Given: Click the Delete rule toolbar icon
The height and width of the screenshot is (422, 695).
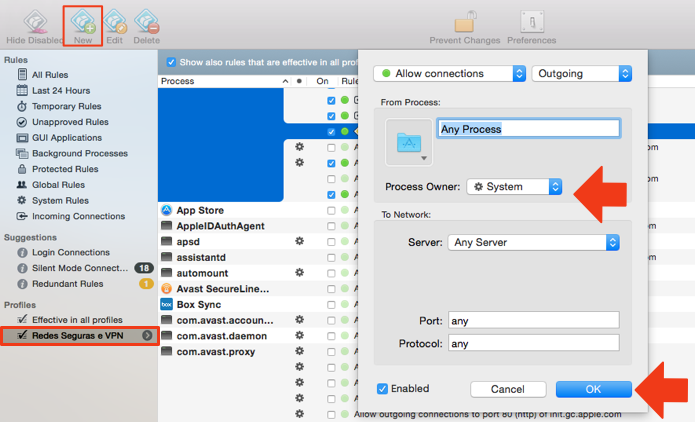Looking at the screenshot, I should click(x=147, y=21).
